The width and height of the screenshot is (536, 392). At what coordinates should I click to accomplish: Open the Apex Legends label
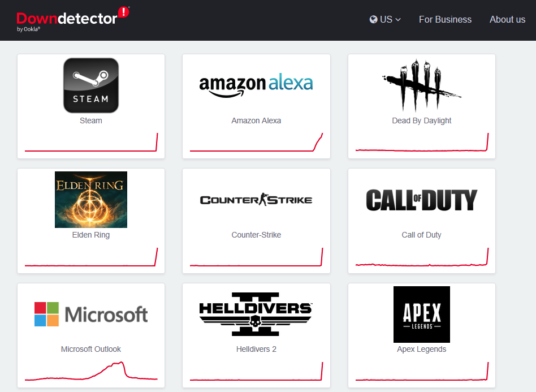421,349
